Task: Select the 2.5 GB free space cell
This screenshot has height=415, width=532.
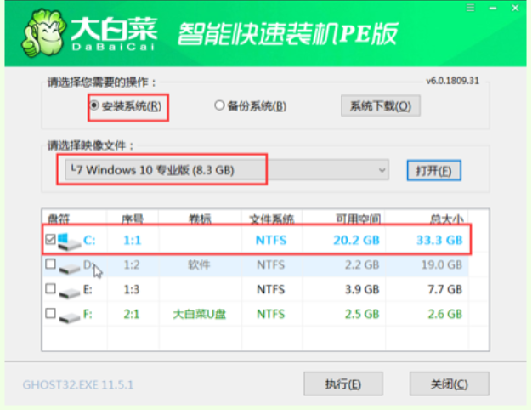Action: pos(362,314)
